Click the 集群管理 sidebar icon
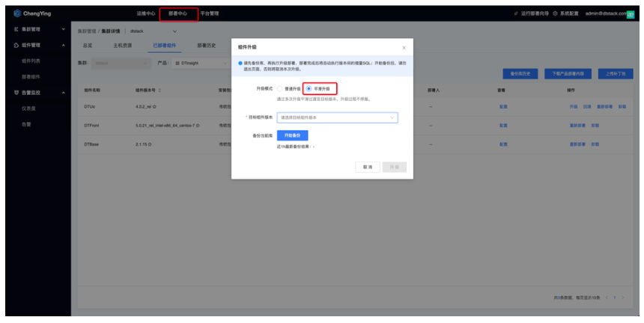 [x=16, y=29]
